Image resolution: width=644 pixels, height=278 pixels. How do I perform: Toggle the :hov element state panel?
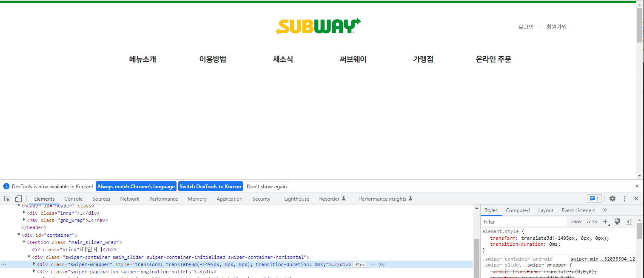click(576, 221)
